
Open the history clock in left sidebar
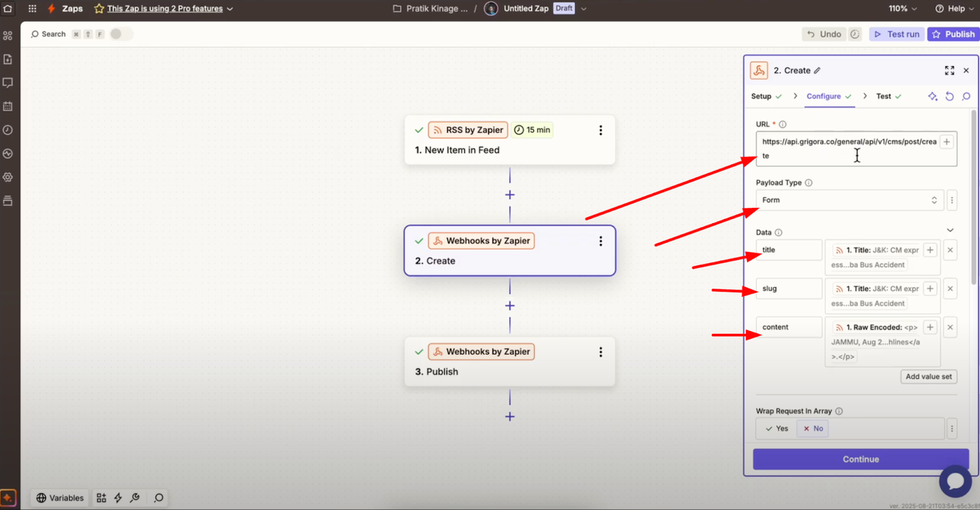pyautogui.click(x=8, y=130)
